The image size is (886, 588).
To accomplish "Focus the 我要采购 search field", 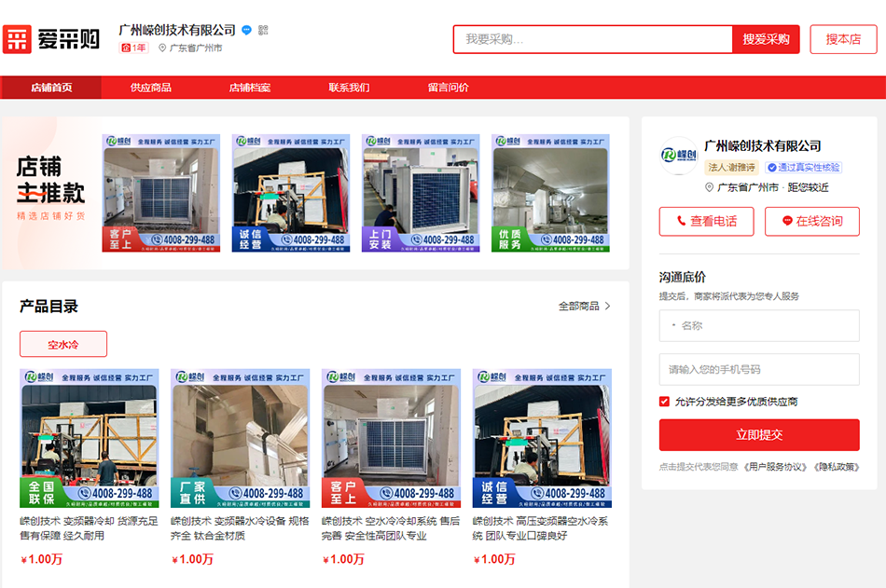I will point(593,39).
